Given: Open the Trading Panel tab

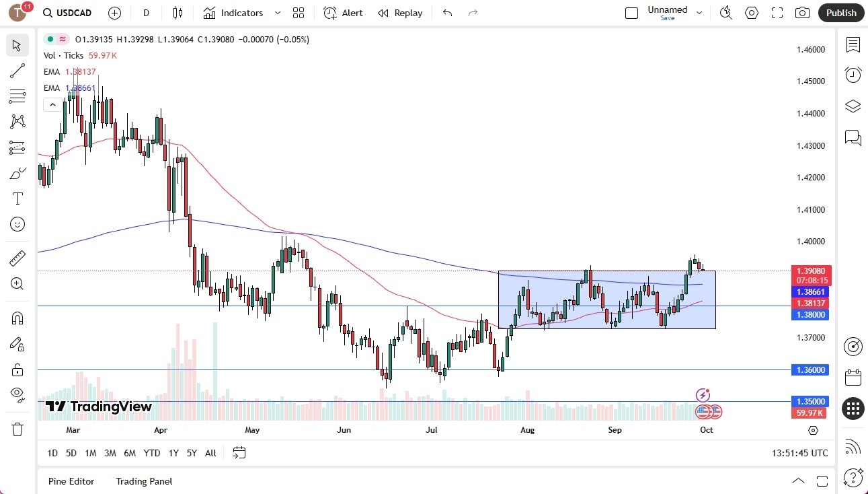Looking at the screenshot, I should pos(143,481).
